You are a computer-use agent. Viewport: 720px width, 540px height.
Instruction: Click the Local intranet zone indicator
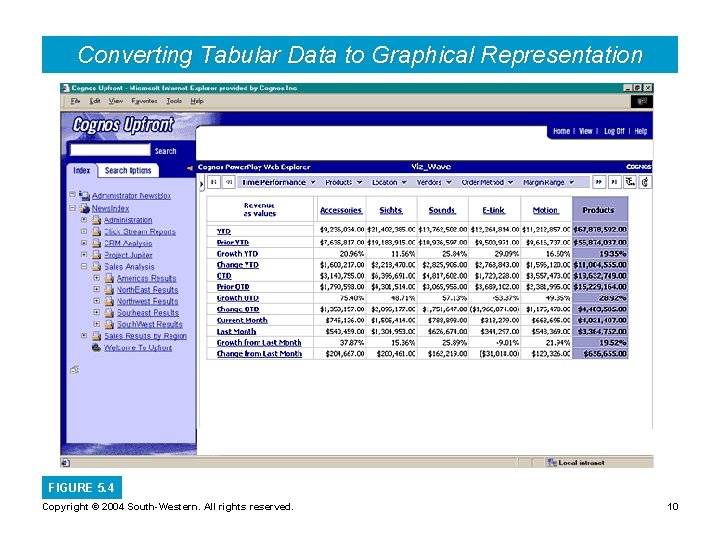pyautogui.click(x=576, y=463)
